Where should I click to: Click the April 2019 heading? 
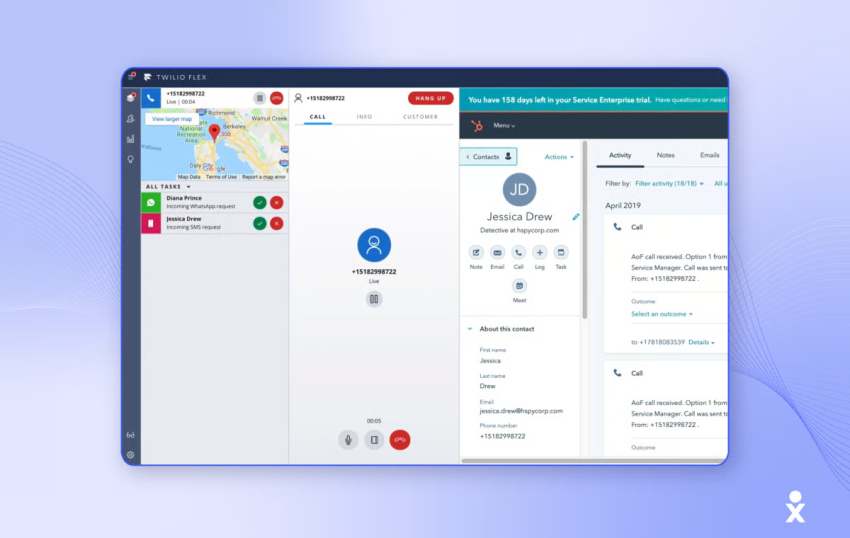(x=623, y=206)
